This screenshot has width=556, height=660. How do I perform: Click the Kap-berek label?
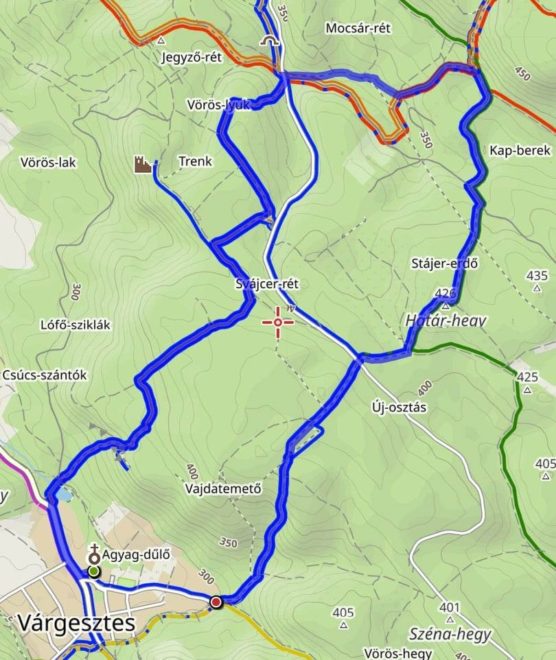pos(520,150)
